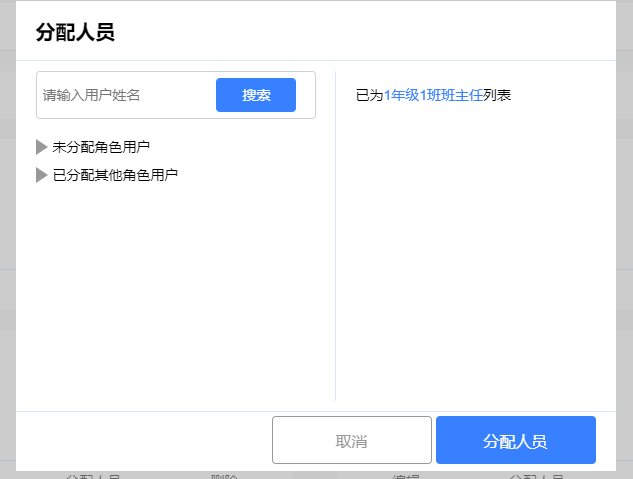The width and height of the screenshot is (633, 479).
Task: Click the 取消 button
Action: click(x=351, y=440)
